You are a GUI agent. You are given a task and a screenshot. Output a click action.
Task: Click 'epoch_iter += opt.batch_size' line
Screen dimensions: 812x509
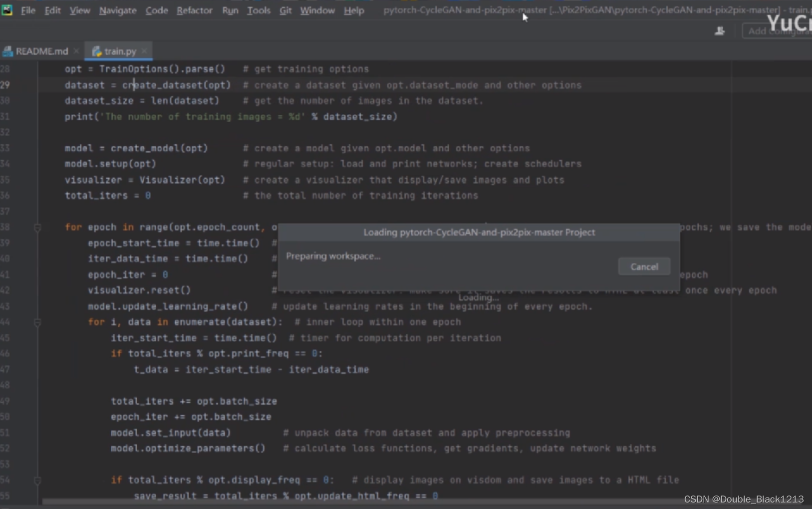(x=191, y=417)
